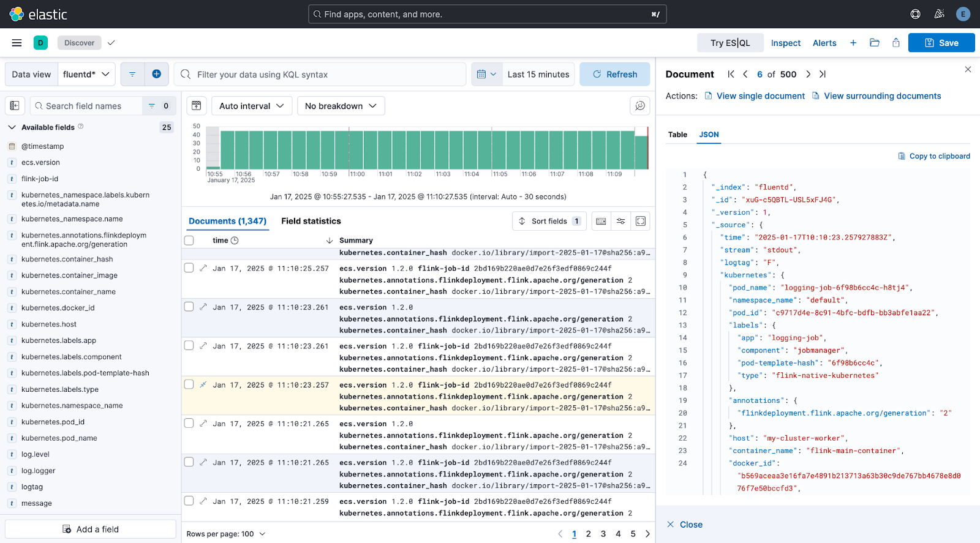Open Rows per page dropdown
980x543 pixels.
click(x=226, y=534)
